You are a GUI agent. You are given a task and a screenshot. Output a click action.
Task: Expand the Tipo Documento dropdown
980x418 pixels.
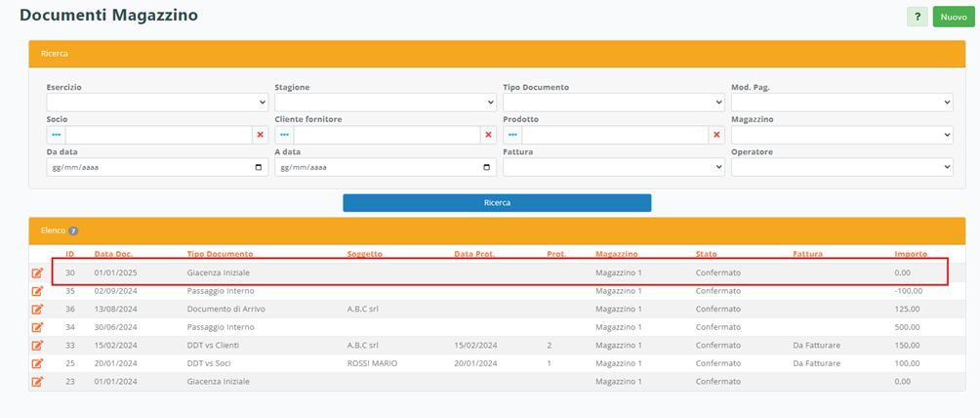[613, 103]
